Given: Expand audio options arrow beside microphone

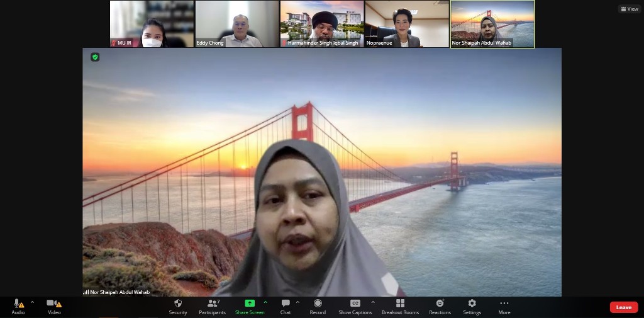Looking at the screenshot, I should coord(32,302).
